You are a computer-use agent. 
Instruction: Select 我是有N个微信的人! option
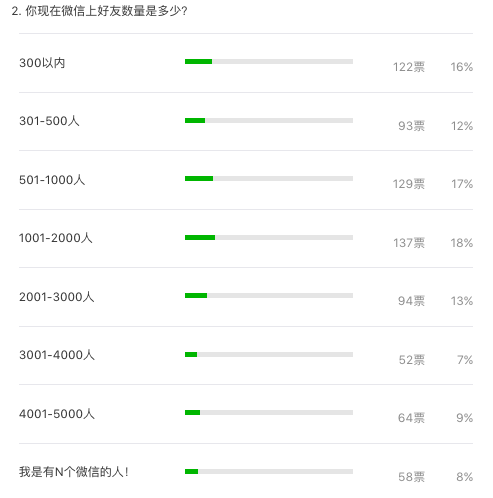pyautogui.click(x=74, y=472)
